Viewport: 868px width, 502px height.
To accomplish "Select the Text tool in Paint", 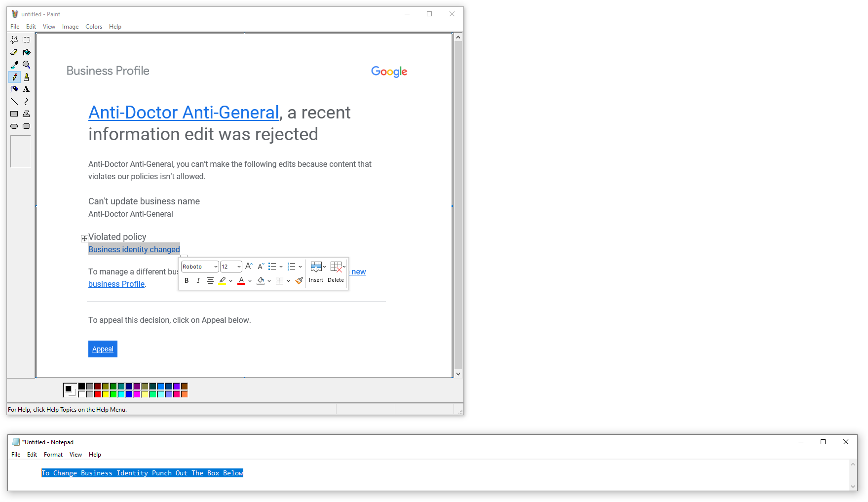I will [x=27, y=89].
